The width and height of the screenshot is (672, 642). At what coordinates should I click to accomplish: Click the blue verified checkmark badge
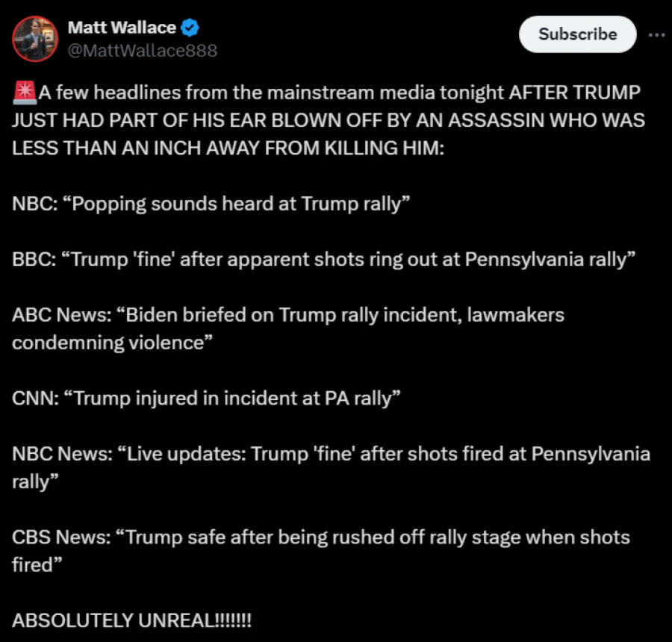(x=190, y=28)
